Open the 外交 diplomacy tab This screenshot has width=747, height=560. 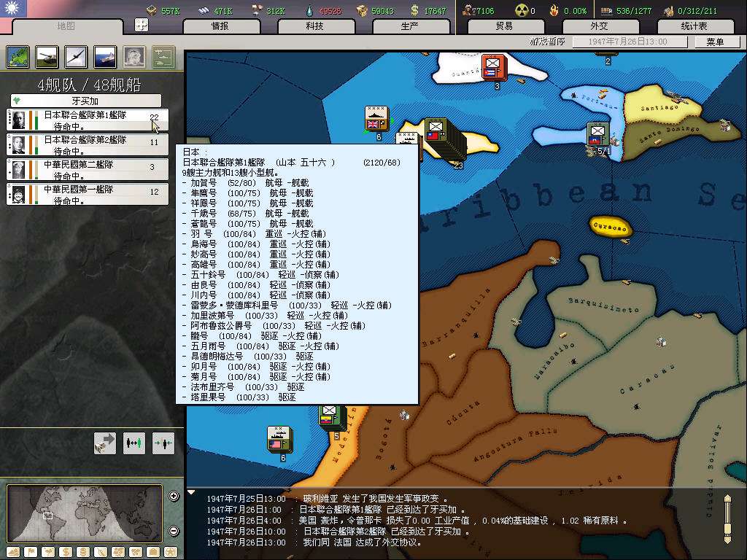click(598, 26)
